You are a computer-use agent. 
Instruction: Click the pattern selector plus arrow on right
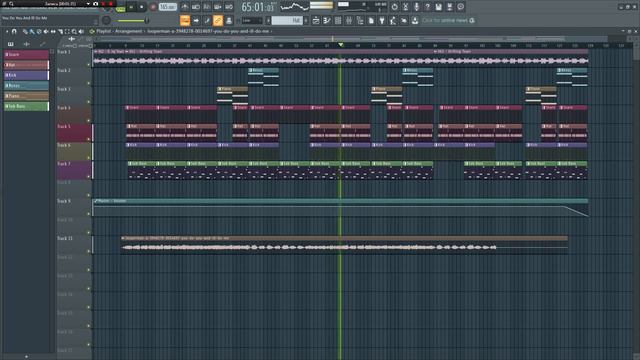pos(306,20)
